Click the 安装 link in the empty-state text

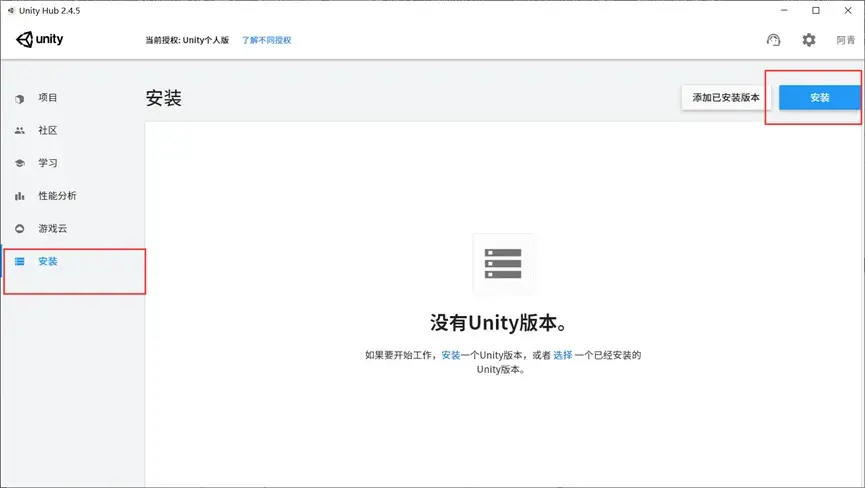(451, 355)
